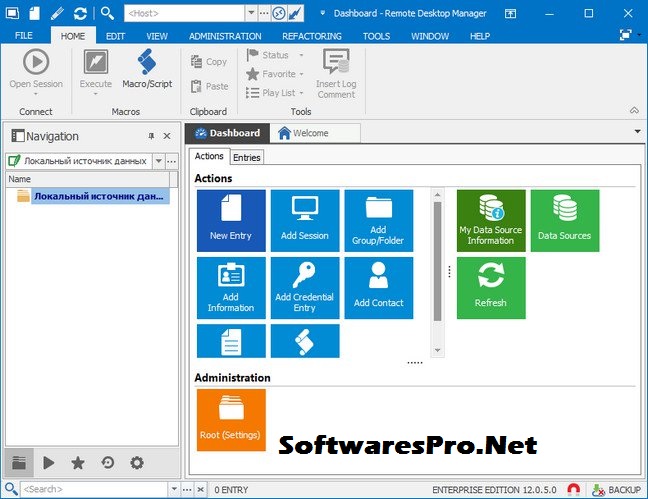Viewport: 648px width, 499px height.
Task: Click the magnifier search icon in title bar
Action: [107, 13]
